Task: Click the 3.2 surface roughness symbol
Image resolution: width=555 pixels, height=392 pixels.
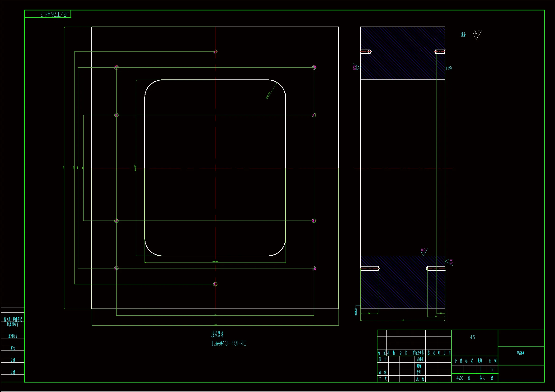Action: [x=477, y=35]
